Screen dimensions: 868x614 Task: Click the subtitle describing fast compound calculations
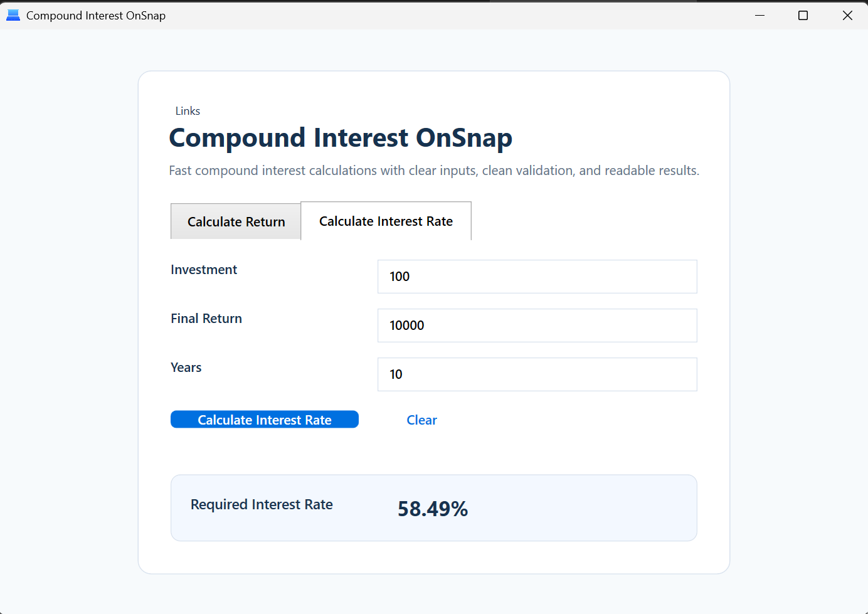click(x=434, y=171)
